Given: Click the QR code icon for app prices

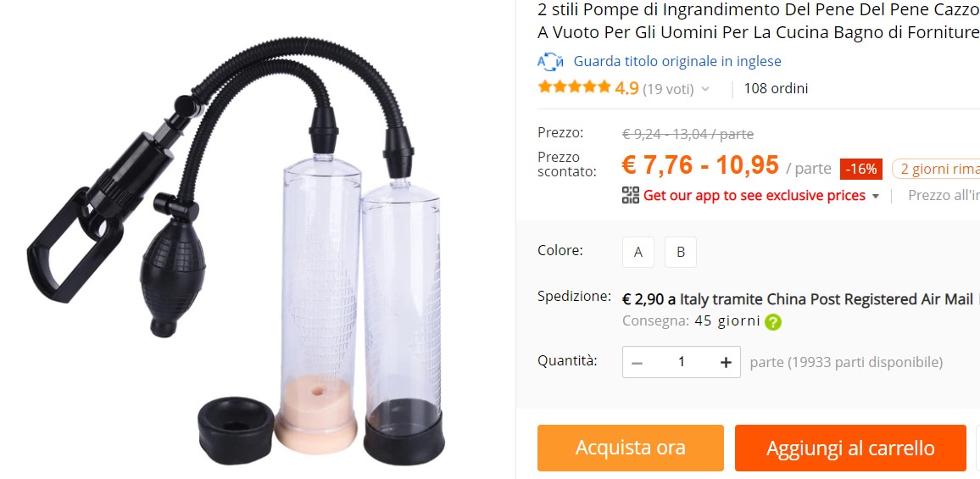Looking at the screenshot, I should pos(631,195).
